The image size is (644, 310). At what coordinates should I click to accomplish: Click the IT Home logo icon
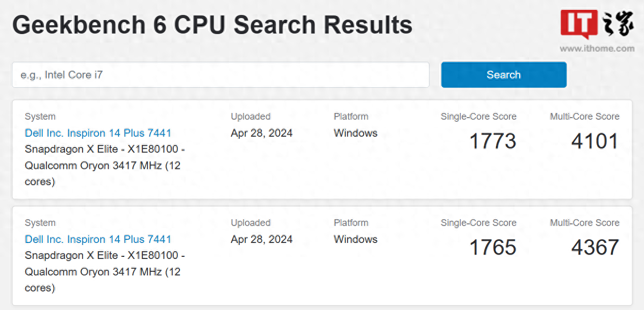click(597, 25)
